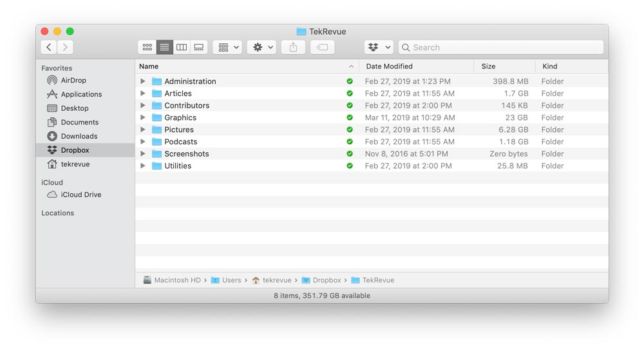Select iCloud Drive in the sidebar
Screen dimensions: 644x350
(x=80, y=195)
